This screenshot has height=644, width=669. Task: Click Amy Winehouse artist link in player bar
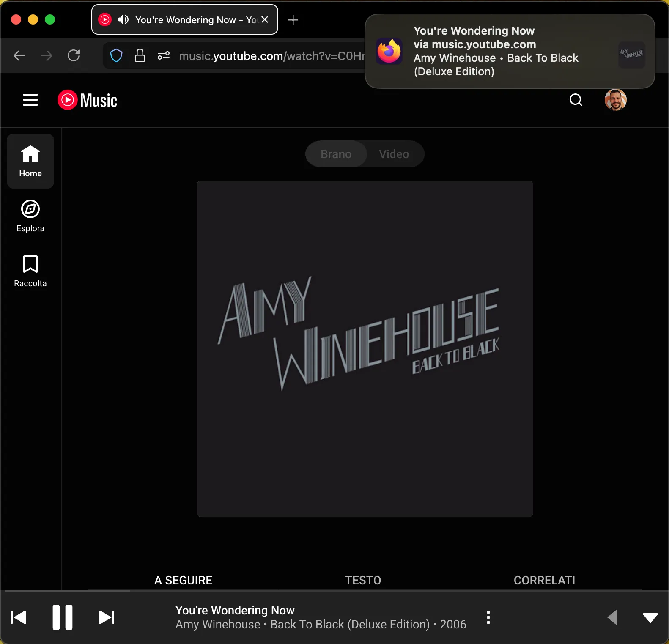click(218, 624)
